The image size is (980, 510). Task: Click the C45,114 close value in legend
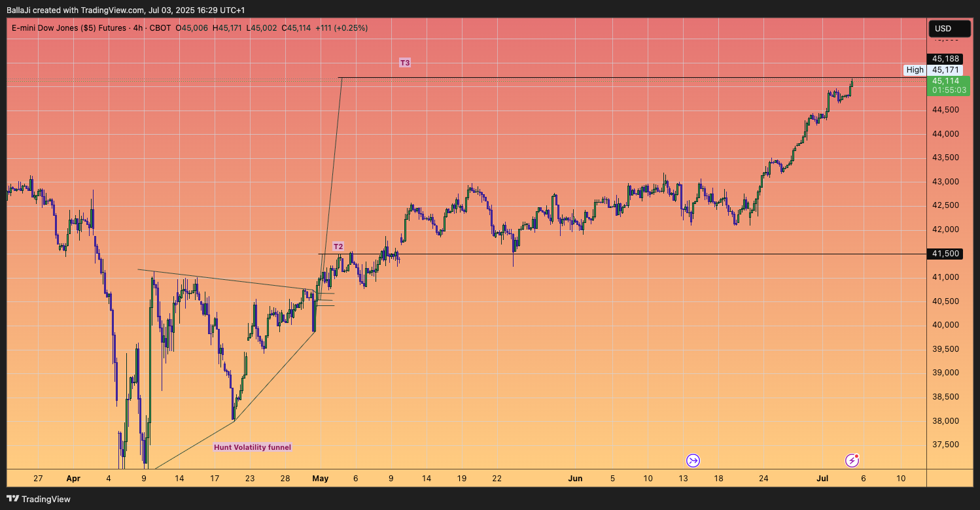pos(296,28)
